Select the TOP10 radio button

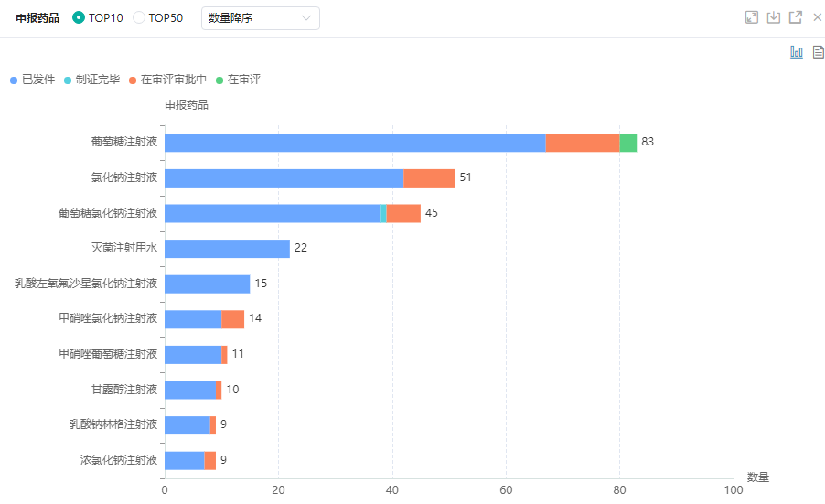click(x=79, y=18)
